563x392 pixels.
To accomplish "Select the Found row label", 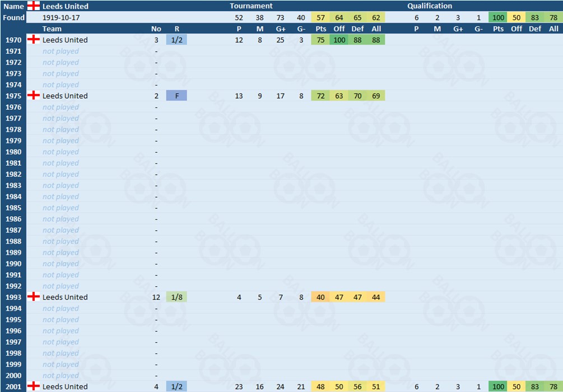I will tap(13, 17).
